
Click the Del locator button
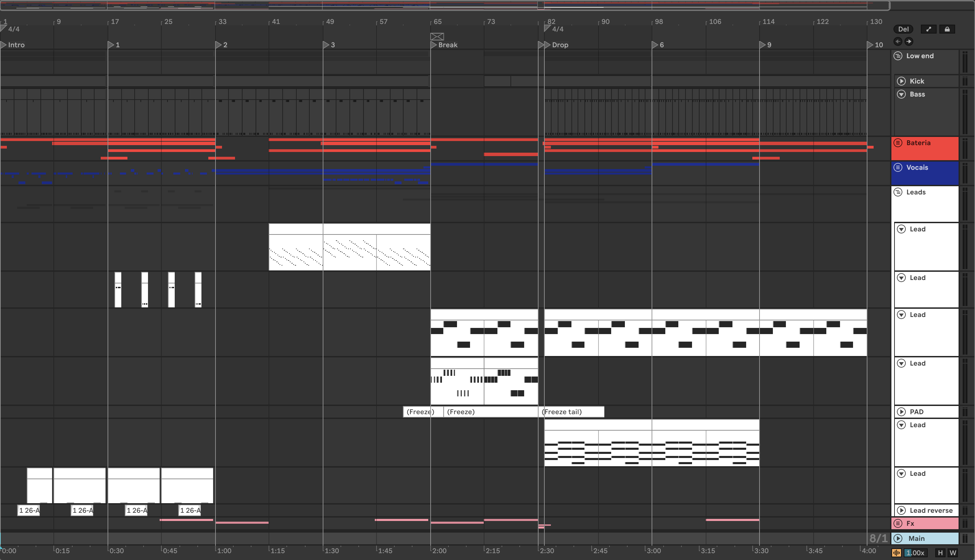pyautogui.click(x=903, y=29)
